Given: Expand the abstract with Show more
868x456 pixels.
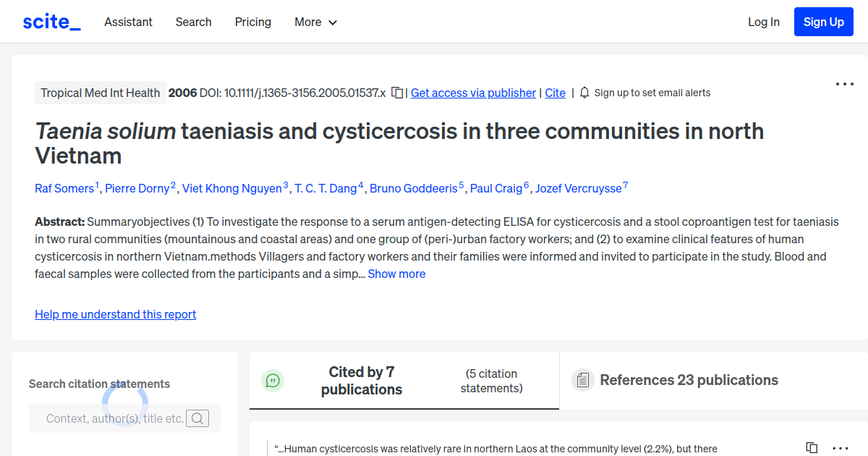Looking at the screenshot, I should (x=396, y=274).
